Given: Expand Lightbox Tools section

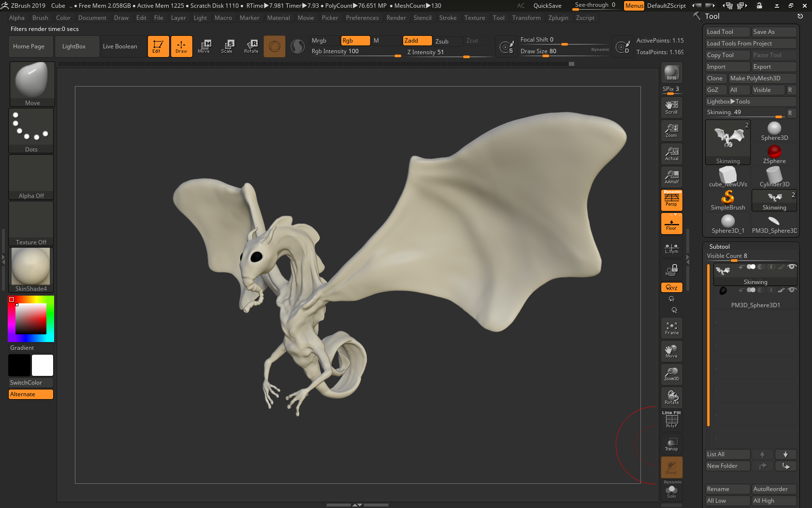Looking at the screenshot, I should click(x=728, y=102).
